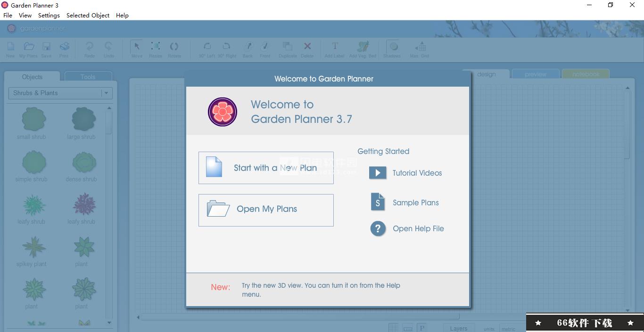
Task: Open the Help menu
Action: (x=122, y=15)
